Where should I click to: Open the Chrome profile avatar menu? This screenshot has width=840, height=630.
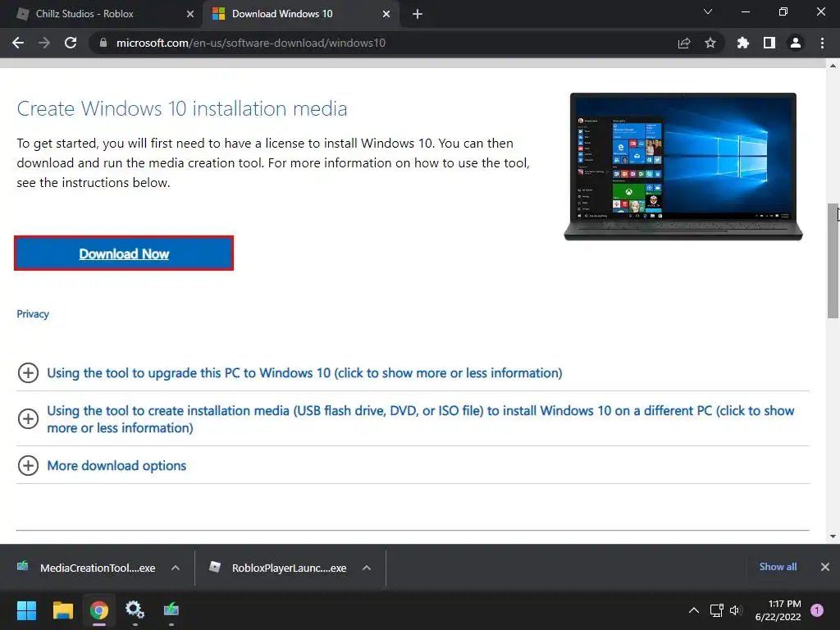(x=796, y=43)
